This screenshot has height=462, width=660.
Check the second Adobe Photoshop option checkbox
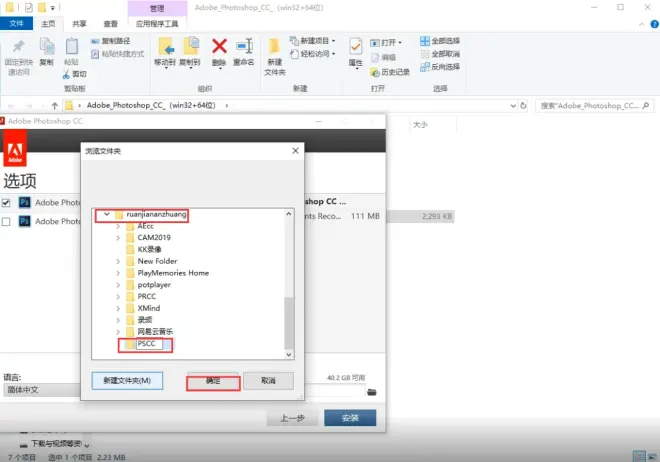pos(6,221)
